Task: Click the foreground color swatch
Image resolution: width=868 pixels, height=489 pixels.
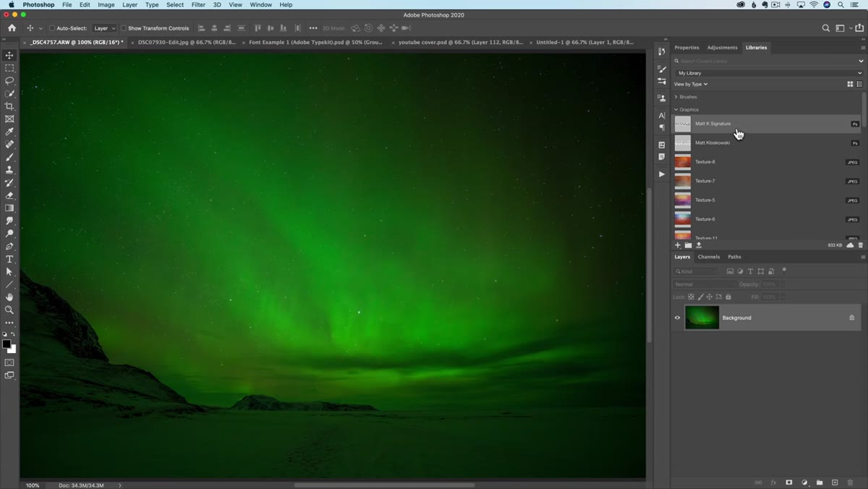Action: pyautogui.click(x=7, y=344)
